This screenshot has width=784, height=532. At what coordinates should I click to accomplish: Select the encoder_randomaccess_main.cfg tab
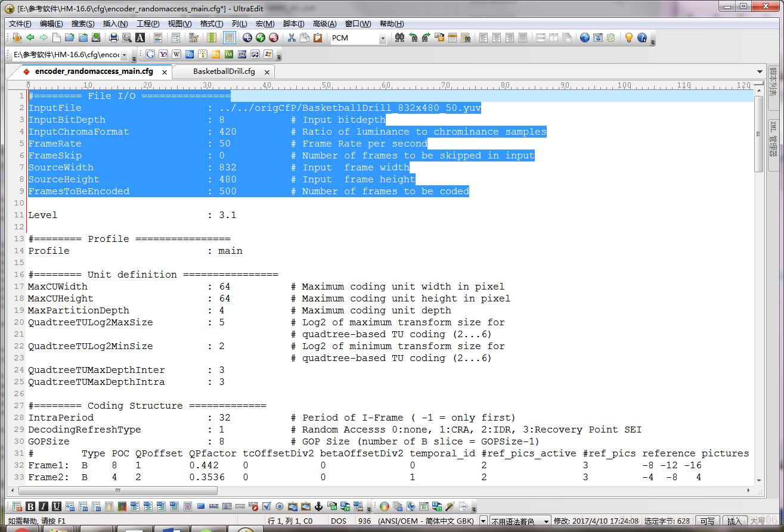coord(94,71)
